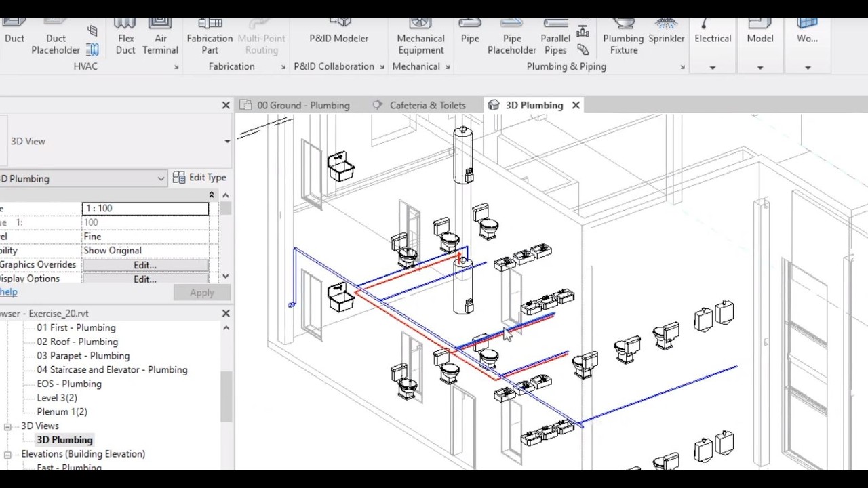Click the view scale 1 : 100 field
This screenshot has width=868, height=488.
pos(145,208)
